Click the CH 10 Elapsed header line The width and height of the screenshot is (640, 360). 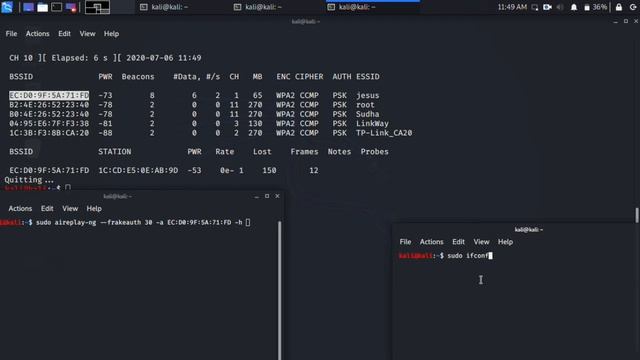pyautogui.click(x=105, y=58)
